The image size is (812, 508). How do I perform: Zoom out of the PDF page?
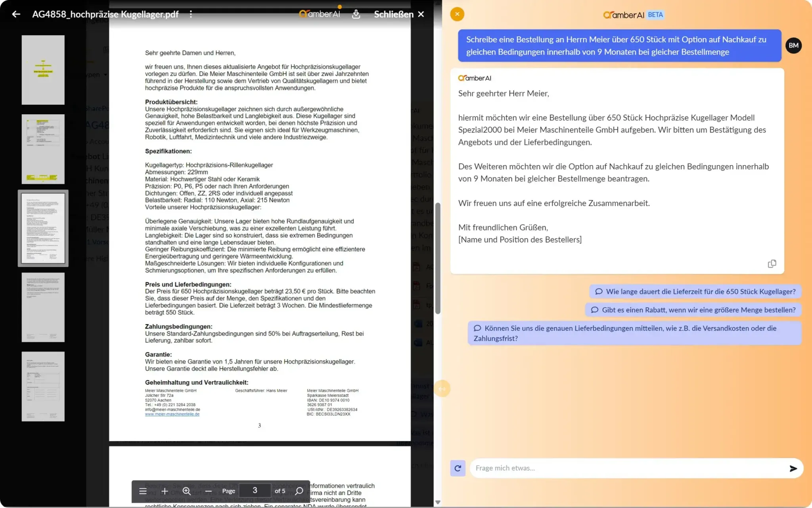(209, 491)
